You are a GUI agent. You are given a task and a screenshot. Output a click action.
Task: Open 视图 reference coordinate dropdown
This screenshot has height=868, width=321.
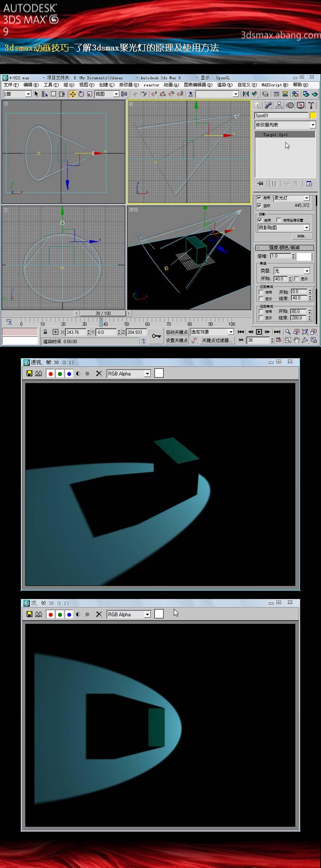(107, 94)
